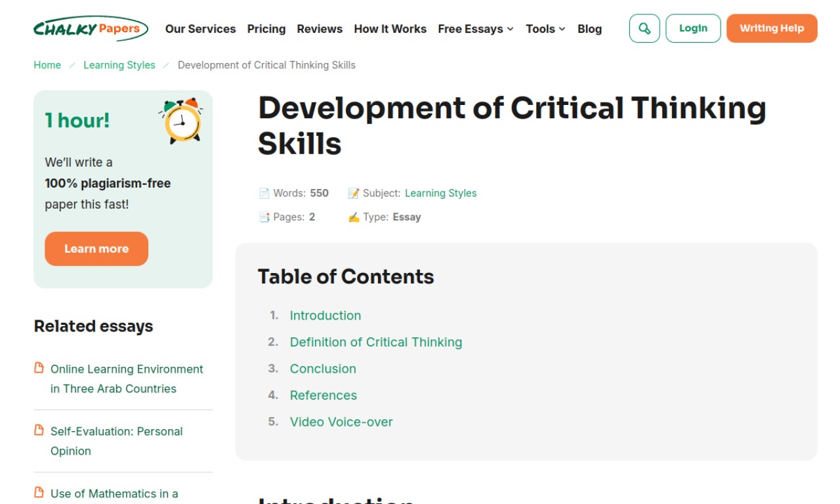Click the memo icon next to Subject
Image resolution: width=840 pixels, height=504 pixels.
354,193
